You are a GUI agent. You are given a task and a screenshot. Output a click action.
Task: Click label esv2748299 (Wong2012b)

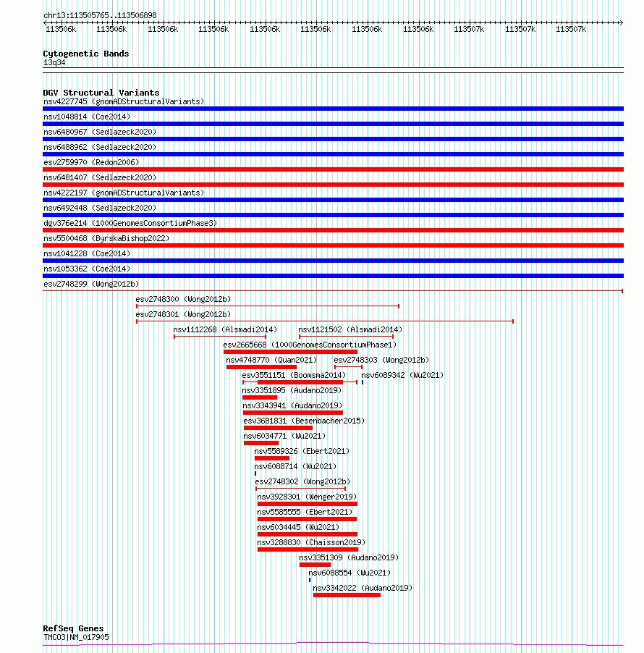click(91, 284)
